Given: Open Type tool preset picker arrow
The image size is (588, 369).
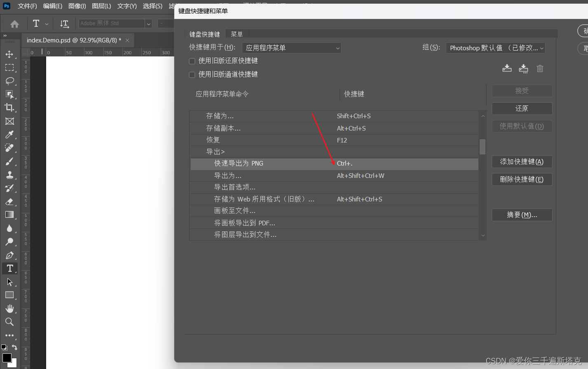Looking at the screenshot, I should (47, 24).
